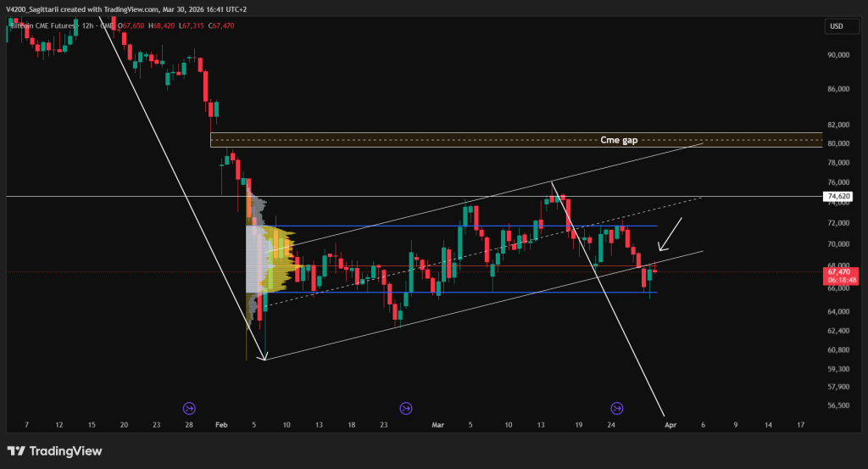Click the purple contract-switch icon above date 24
868x469 pixels.
617,408
